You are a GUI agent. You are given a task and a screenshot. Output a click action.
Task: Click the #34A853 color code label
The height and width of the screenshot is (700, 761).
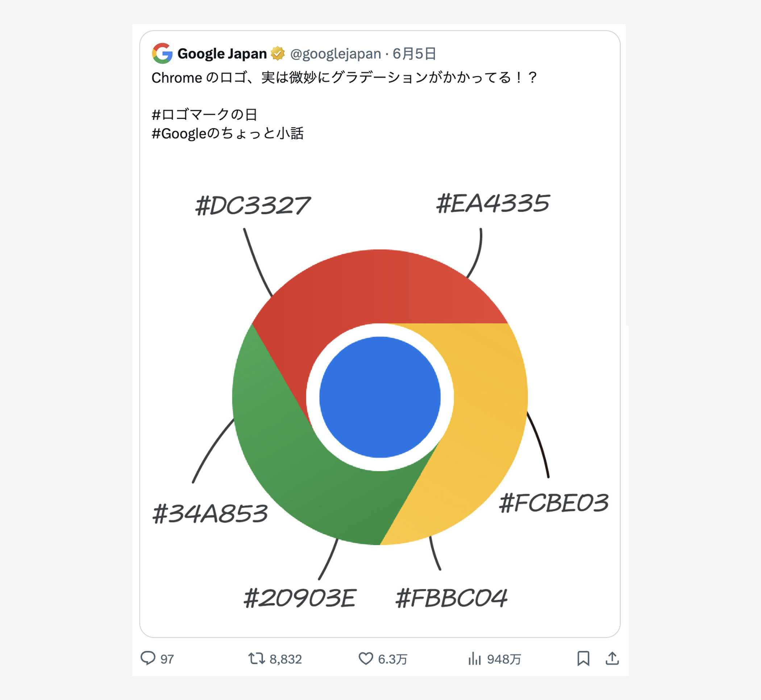pos(210,514)
